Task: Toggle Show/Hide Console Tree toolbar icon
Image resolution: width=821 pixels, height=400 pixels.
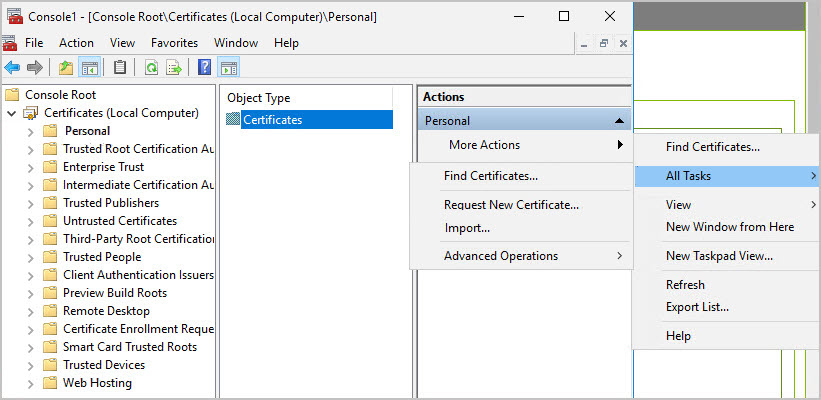Action: point(90,68)
